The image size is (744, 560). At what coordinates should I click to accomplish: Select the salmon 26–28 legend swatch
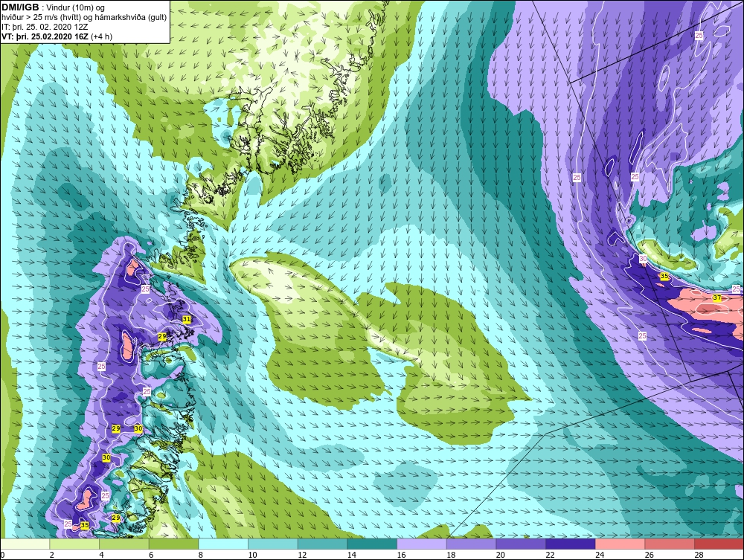click(x=670, y=544)
